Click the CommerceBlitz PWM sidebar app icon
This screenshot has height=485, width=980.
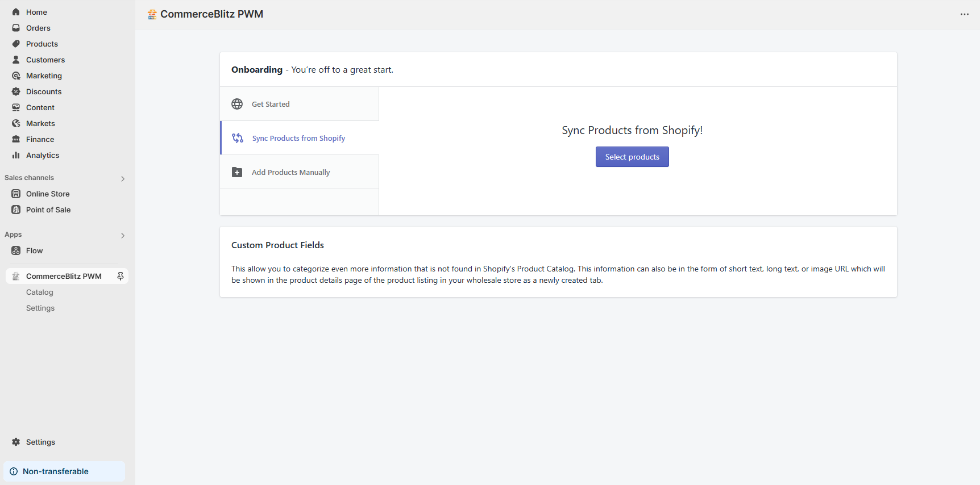click(16, 276)
